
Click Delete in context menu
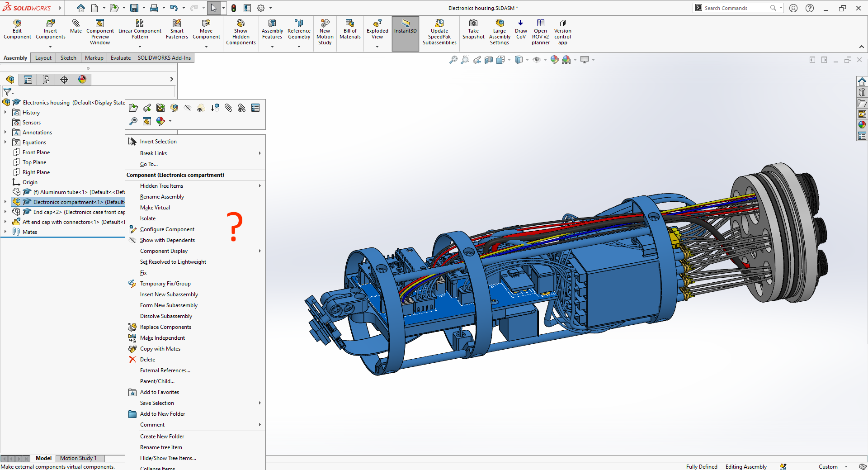coord(195,360)
